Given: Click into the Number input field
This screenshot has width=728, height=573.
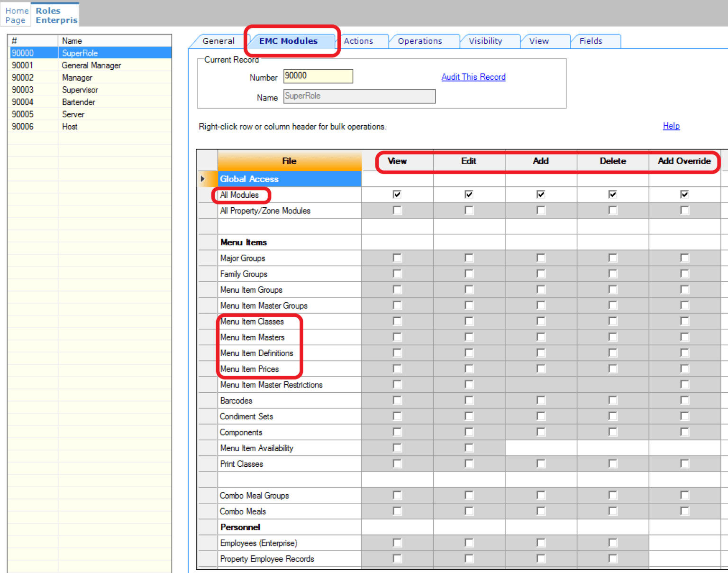Looking at the screenshot, I should (318, 76).
